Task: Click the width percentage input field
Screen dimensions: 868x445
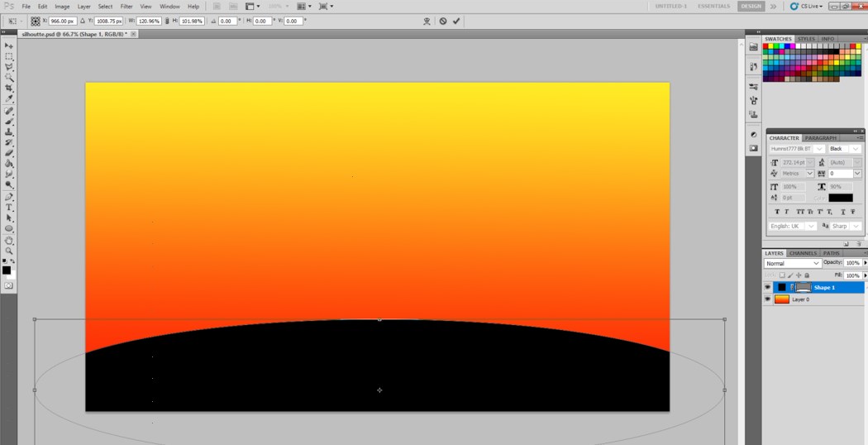Action: (x=149, y=21)
